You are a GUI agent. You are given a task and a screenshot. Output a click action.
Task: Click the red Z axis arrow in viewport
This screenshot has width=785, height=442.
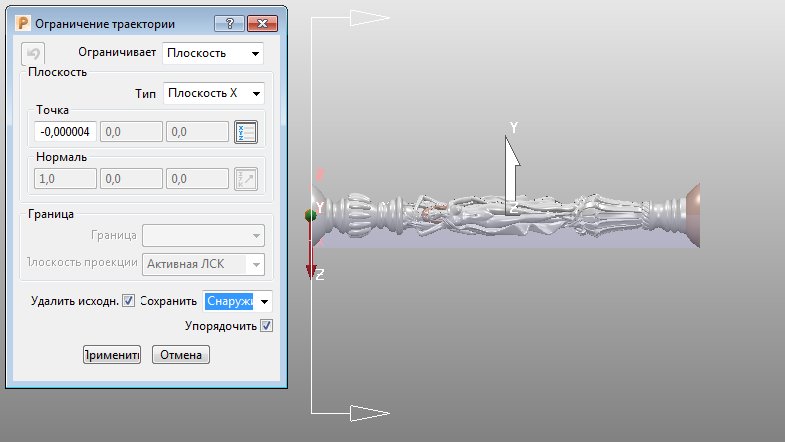click(x=311, y=250)
